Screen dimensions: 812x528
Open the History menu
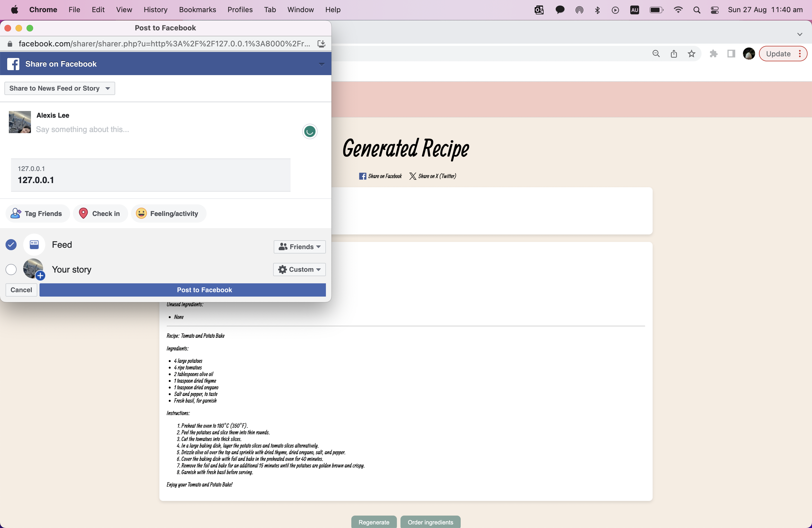coord(155,10)
